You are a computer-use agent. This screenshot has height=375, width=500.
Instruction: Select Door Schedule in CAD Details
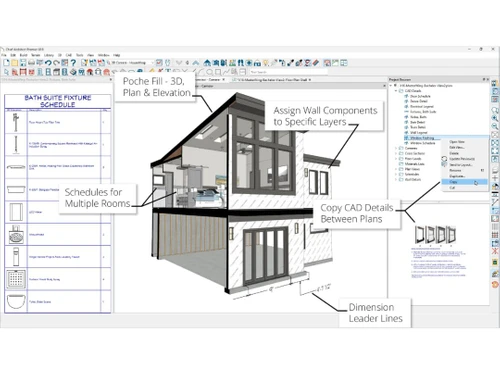(x=420, y=96)
